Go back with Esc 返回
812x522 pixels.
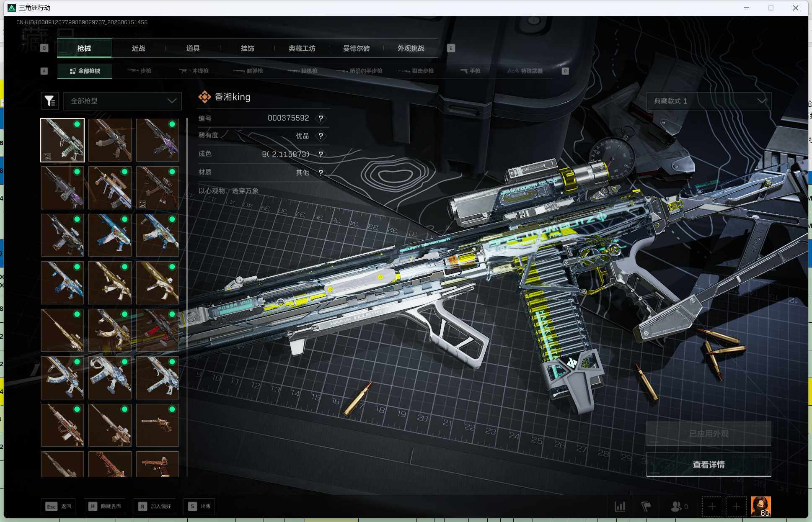tap(58, 507)
